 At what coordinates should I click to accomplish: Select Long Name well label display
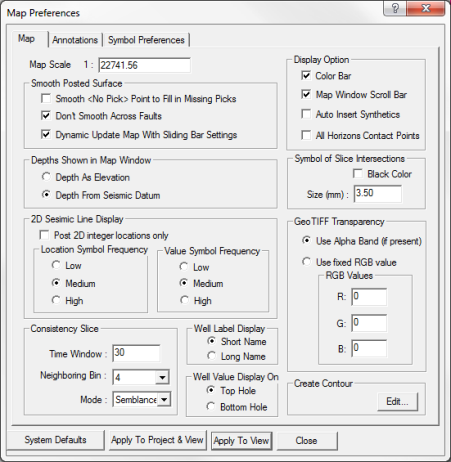(x=211, y=356)
